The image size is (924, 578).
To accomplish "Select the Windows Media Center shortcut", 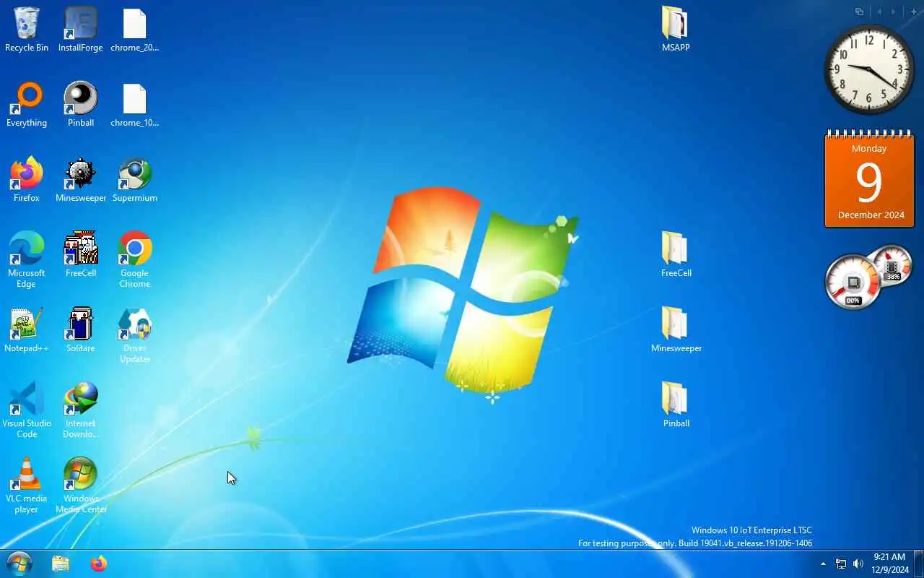I will pos(80,486).
